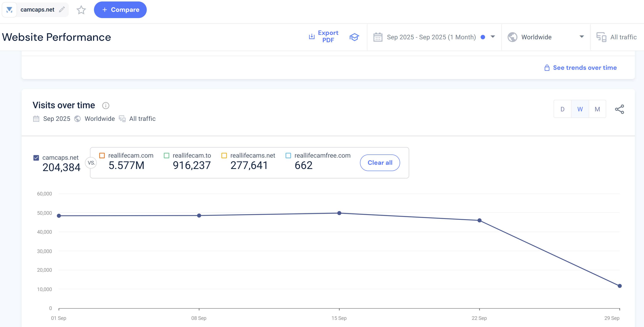Click the Clear all button
644x327 pixels.
[x=380, y=163]
